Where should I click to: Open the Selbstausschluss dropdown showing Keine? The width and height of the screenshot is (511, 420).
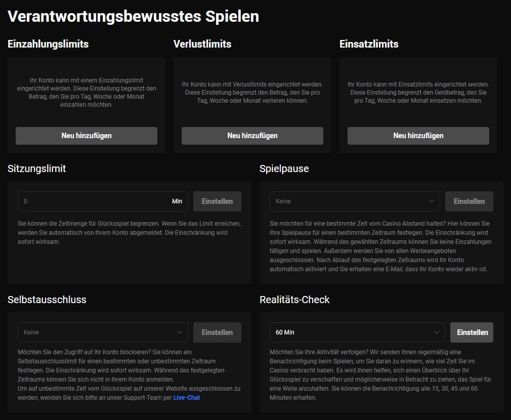tap(102, 332)
